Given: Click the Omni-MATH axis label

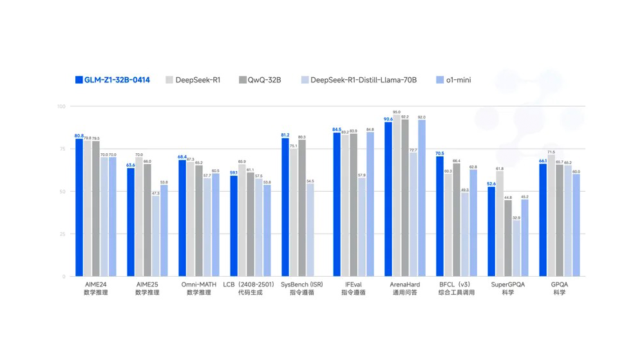Looking at the screenshot, I should [198, 284].
